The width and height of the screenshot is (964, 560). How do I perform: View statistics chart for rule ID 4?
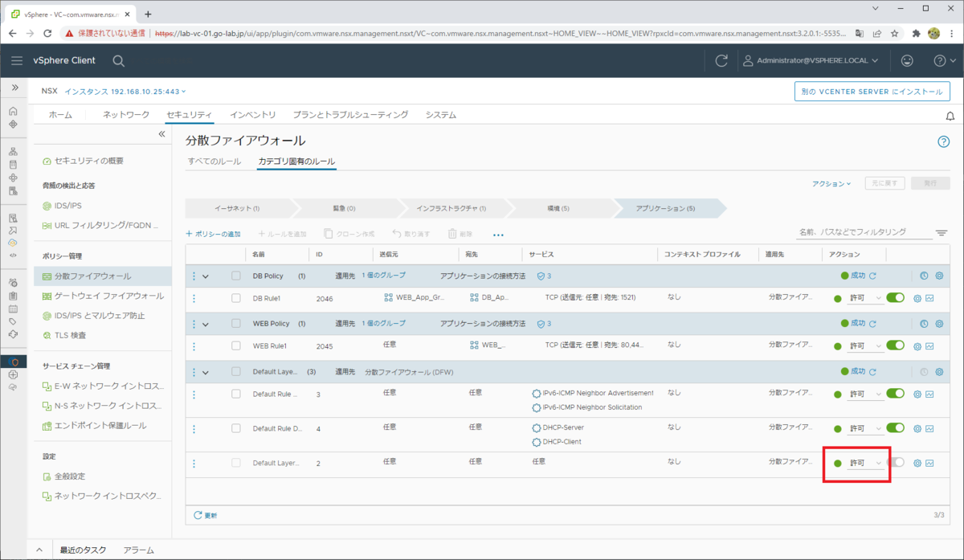[929, 429]
